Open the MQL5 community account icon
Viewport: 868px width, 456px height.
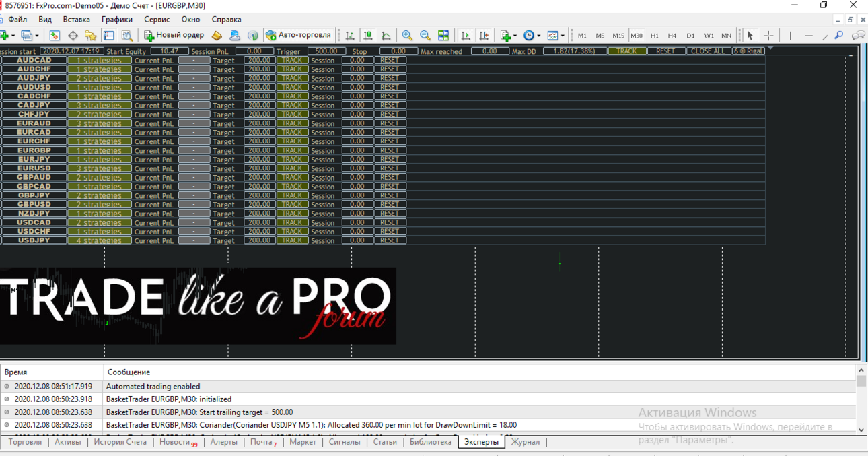point(235,36)
